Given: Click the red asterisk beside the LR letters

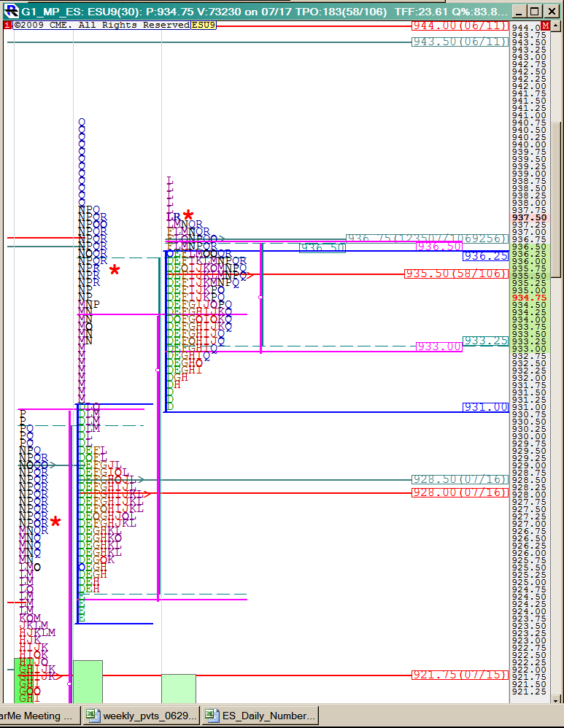Looking at the screenshot, I should (x=188, y=215).
